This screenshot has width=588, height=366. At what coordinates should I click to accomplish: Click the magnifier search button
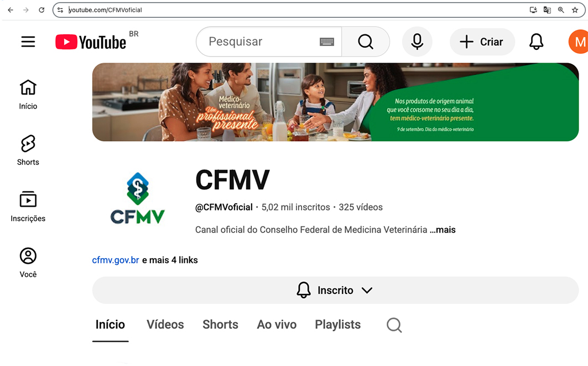pyautogui.click(x=366, y=42)
